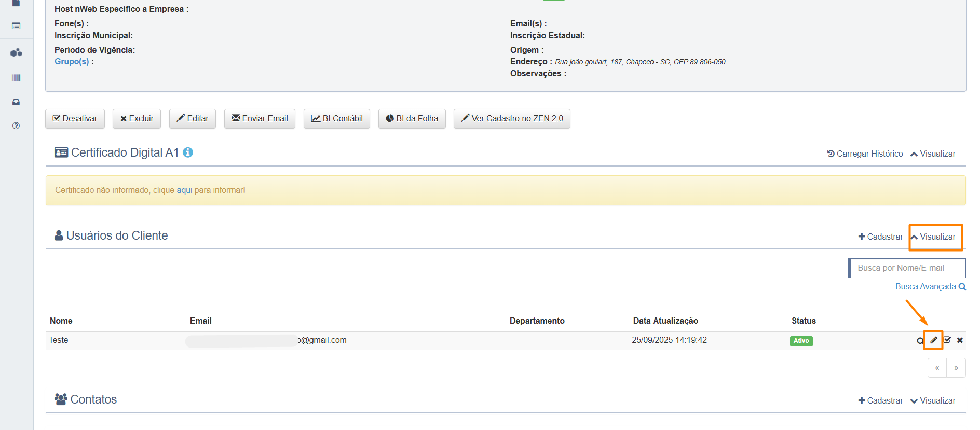Go to next page of users list
Viewport: 980px width, 430px height.
coord(956,368)
